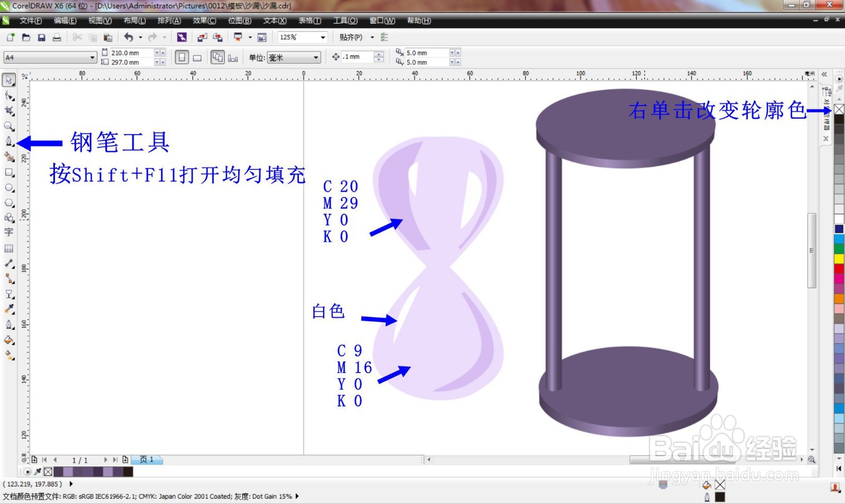This screenshot has width=845, height=504.
Task: Toggle portrait page orientation
Action: [x=182, y=56]
